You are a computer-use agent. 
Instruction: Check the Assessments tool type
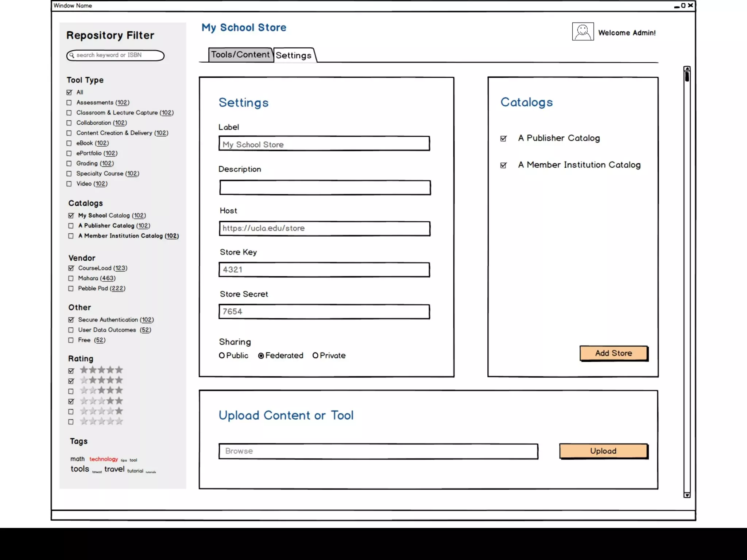[x=69, y=103]
